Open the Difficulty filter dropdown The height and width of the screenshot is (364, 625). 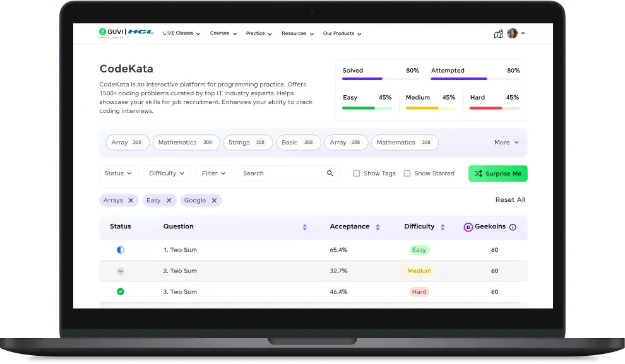(167, 173)
